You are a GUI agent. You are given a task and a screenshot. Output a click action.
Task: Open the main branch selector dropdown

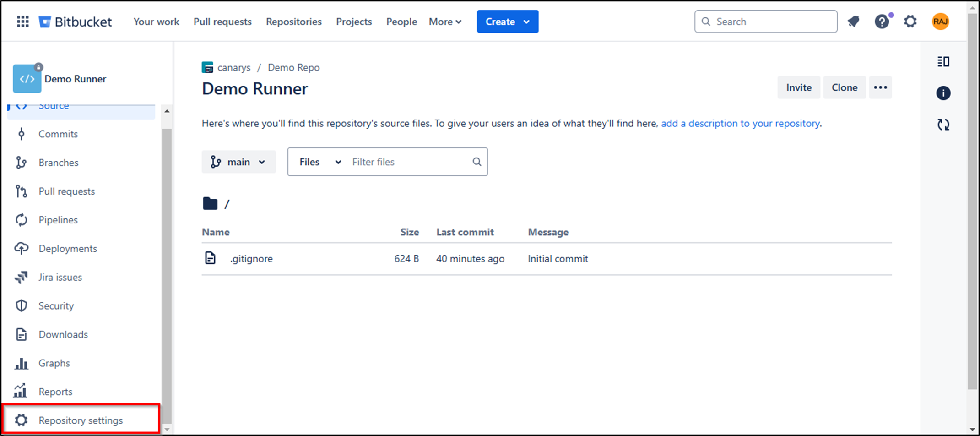tap(238, 162)
